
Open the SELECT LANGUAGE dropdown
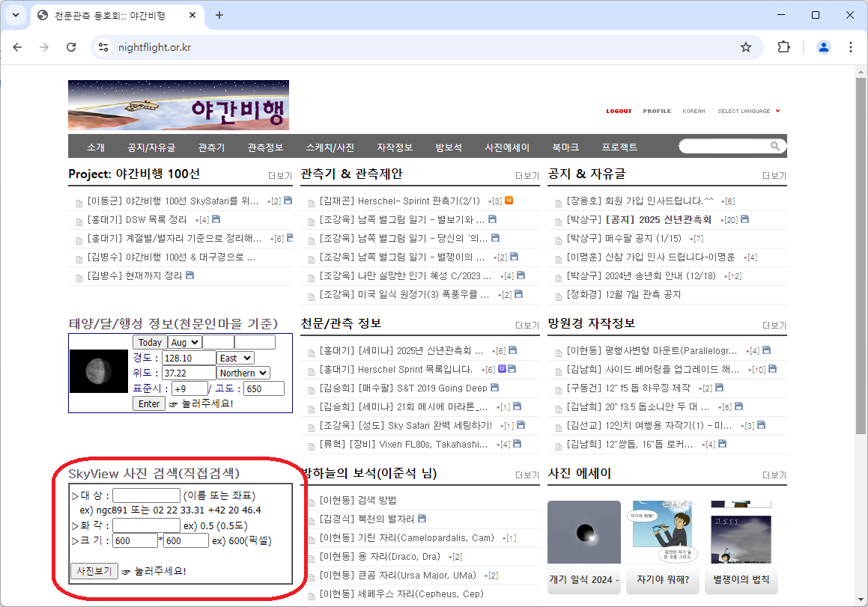748,112
